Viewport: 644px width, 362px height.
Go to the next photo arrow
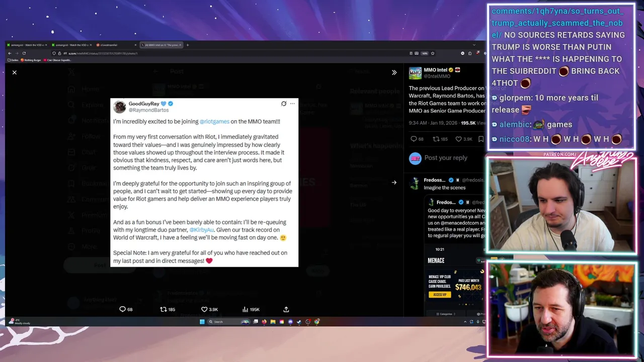click(394, 183)
